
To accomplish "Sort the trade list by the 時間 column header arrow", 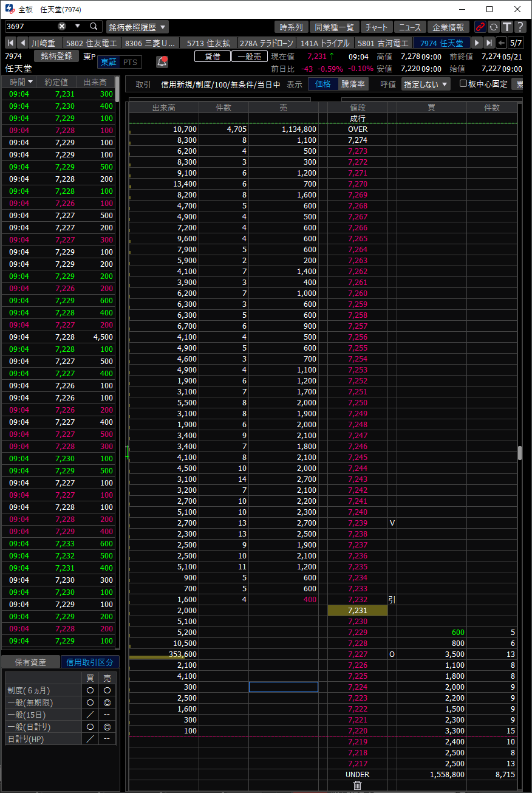I will point(30,82).
